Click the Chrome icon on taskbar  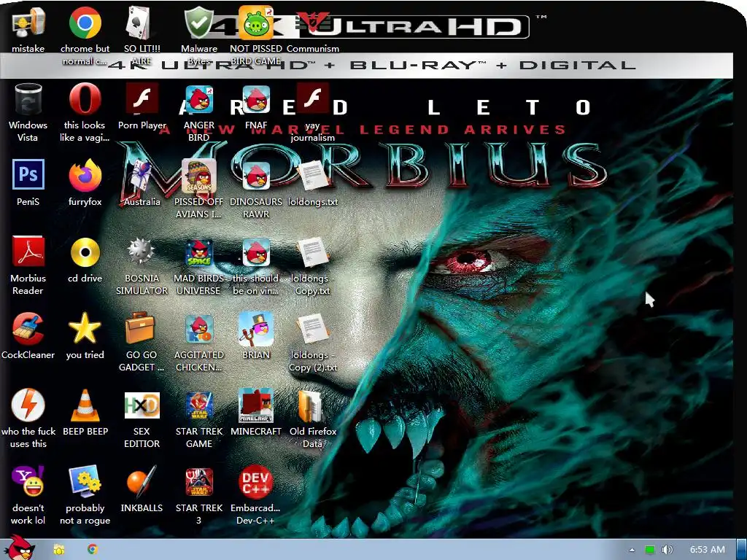(93, 549)
